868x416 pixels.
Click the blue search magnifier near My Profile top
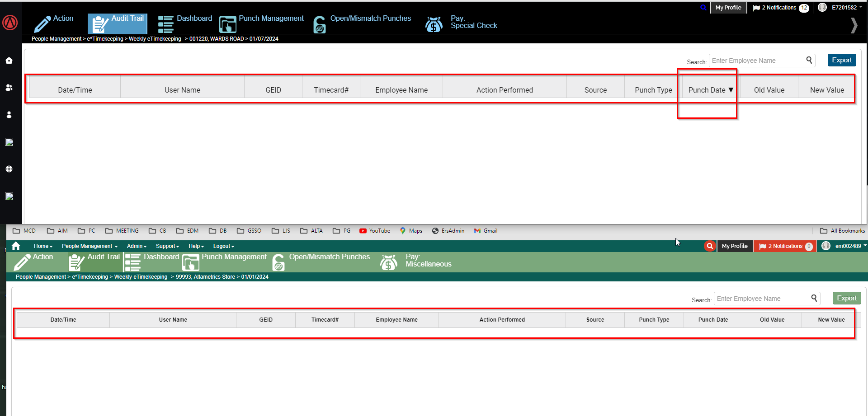tap(703, 8)
